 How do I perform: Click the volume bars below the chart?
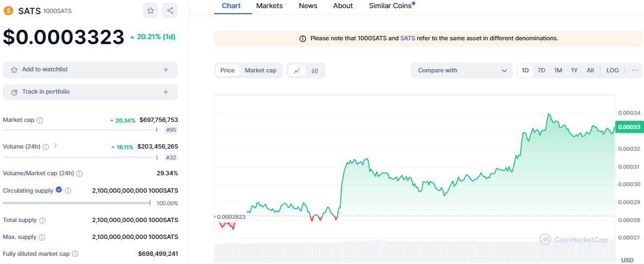[415, 251]
